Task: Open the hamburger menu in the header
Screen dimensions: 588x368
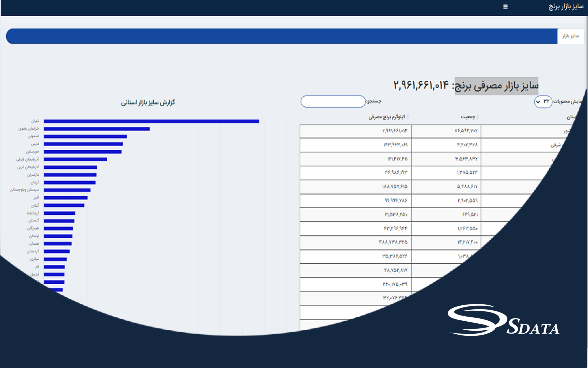Action: (x=505, y=7)
